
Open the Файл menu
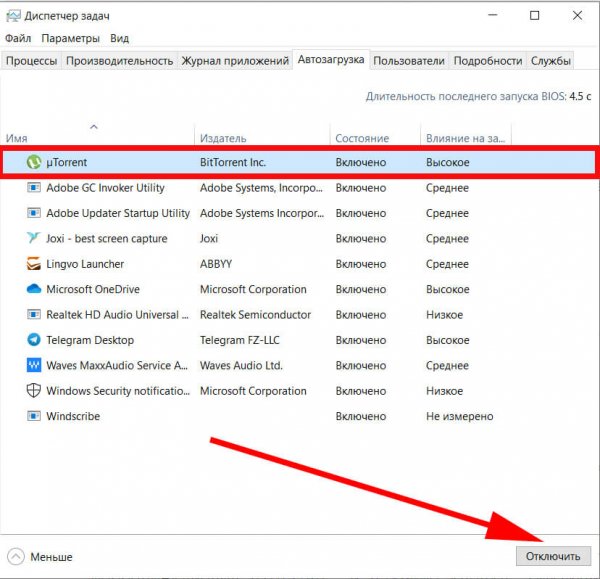click(x=18, y=38)
